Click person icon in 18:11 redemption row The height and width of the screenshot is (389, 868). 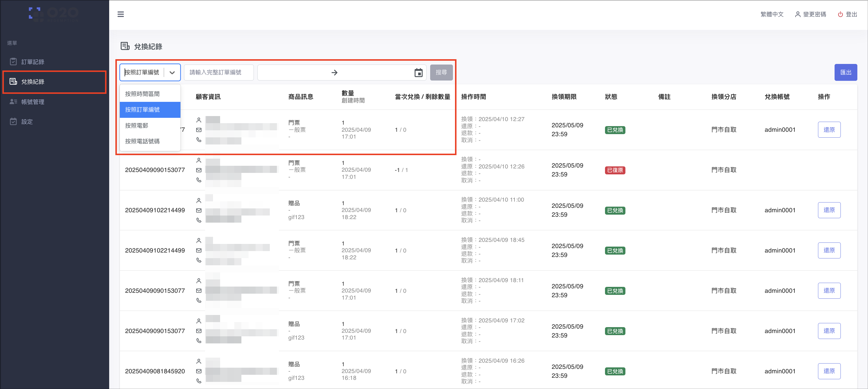click(x=199, y=281)
